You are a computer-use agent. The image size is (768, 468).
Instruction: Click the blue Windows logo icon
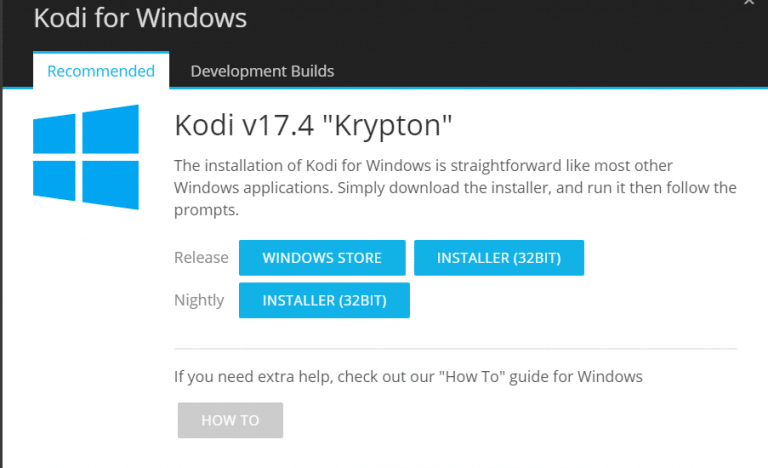(x=86, y=157)
